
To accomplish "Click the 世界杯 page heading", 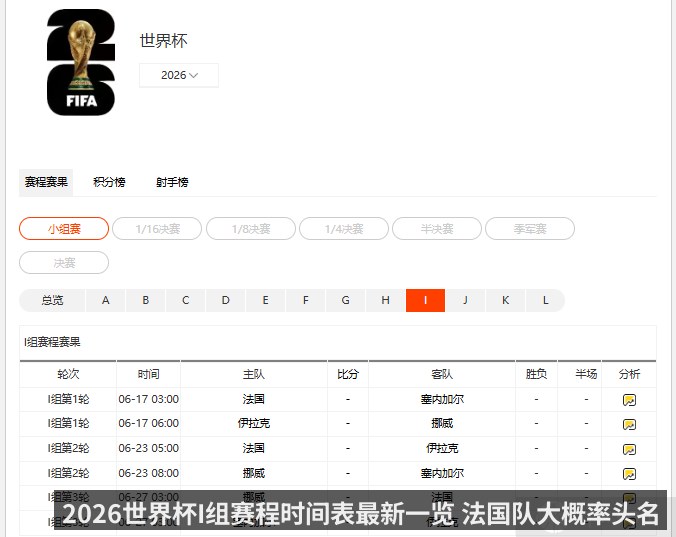I will [163, 41].
